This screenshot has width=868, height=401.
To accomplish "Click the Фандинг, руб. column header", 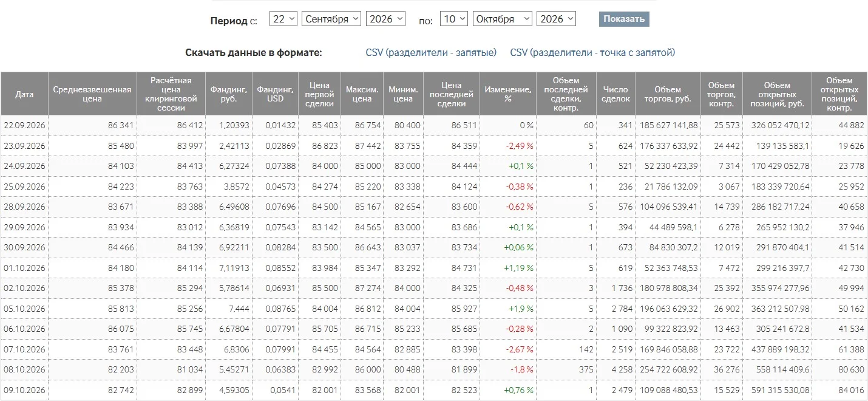I will coord(229,94).
